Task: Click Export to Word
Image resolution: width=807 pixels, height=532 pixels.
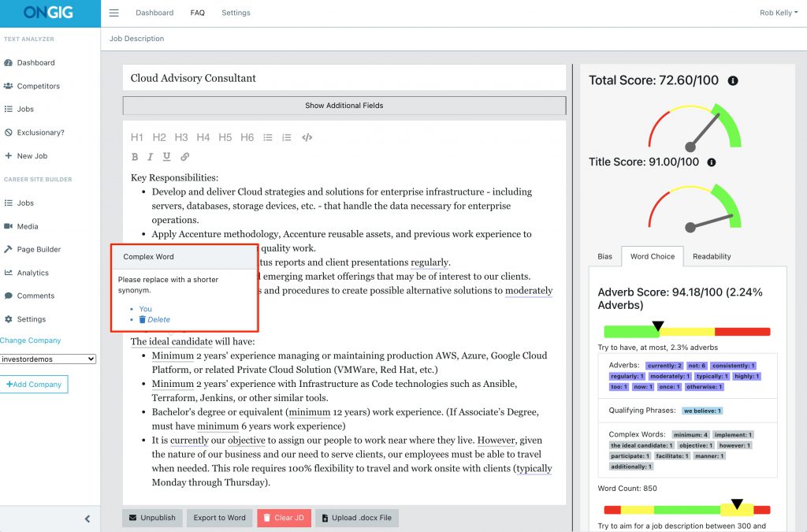Action: click(220, 518)
